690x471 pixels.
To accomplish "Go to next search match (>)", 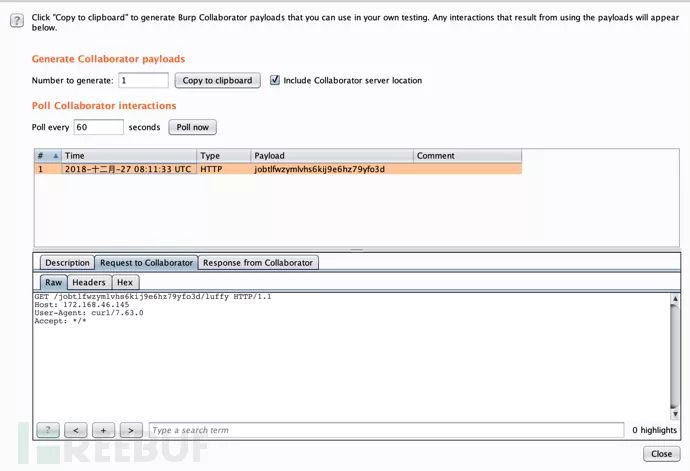I will point(131,430).
